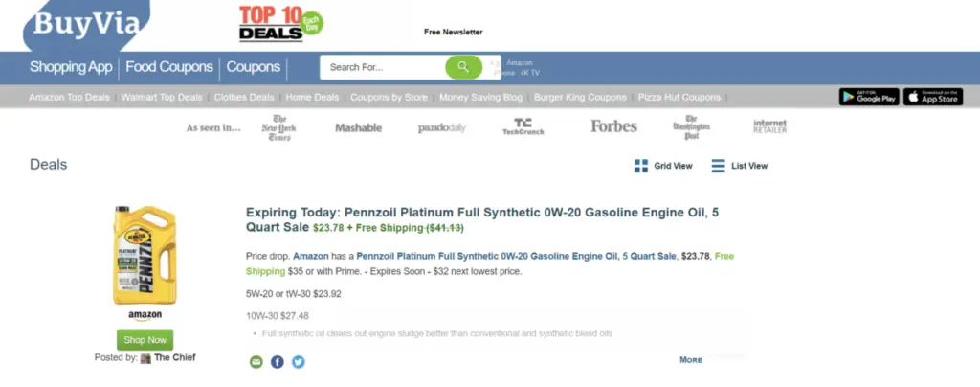Open the Google Play store badge
Image resolution: width=980 pixels, height=387 pixels.
(x=868, y=97)
